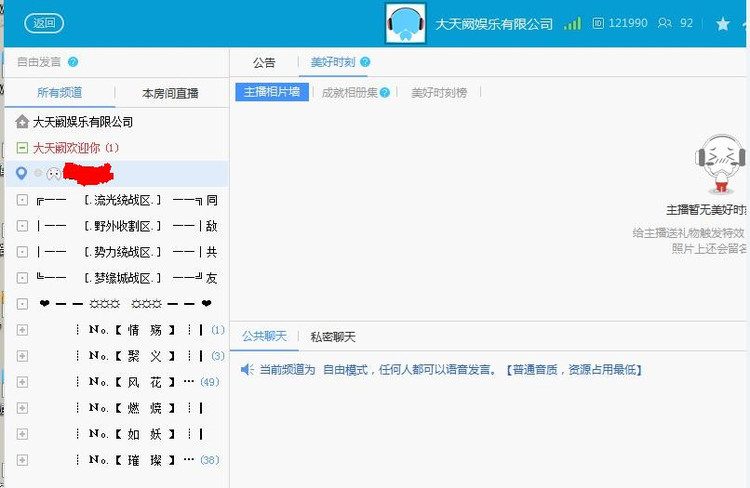The width and height of the screenshot is (750, 488).
Task: Click the help icon beside 成就相册集
Action: click(x=385, y=93)
